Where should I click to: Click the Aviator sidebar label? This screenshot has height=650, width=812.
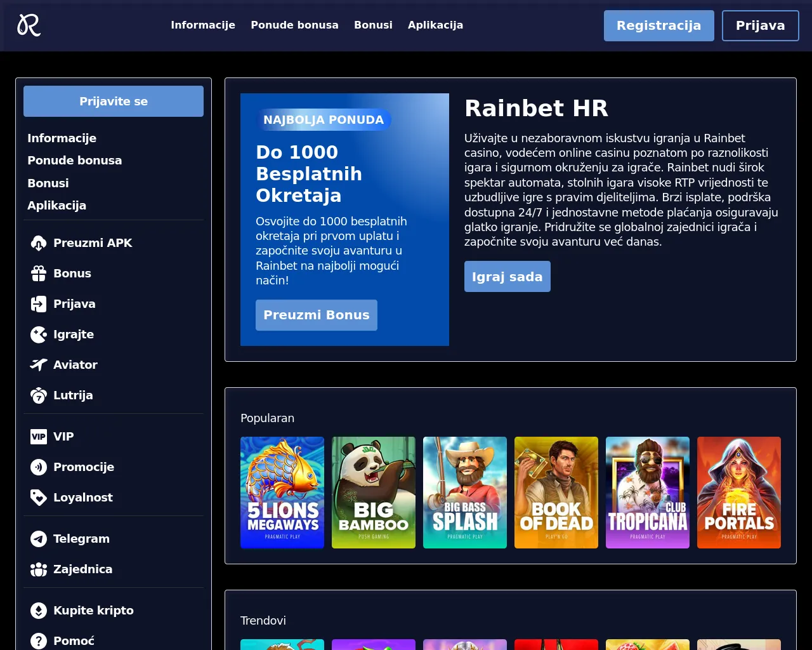point(75,365)
